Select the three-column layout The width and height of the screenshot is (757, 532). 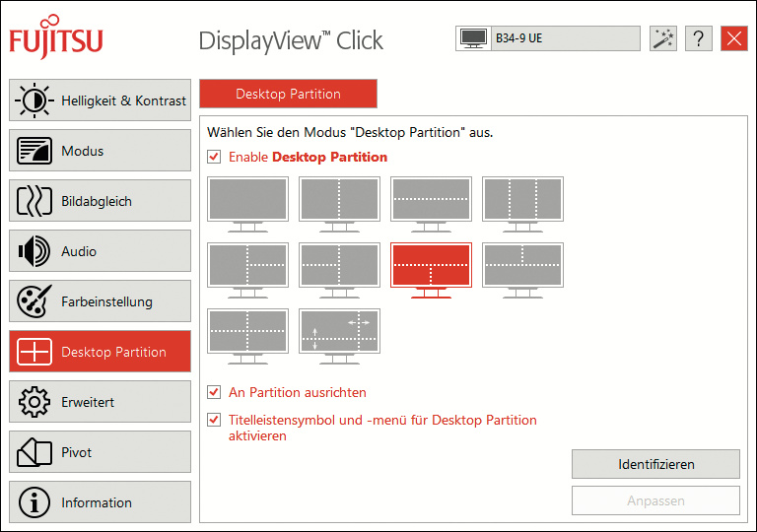click(x=522, y=204)
